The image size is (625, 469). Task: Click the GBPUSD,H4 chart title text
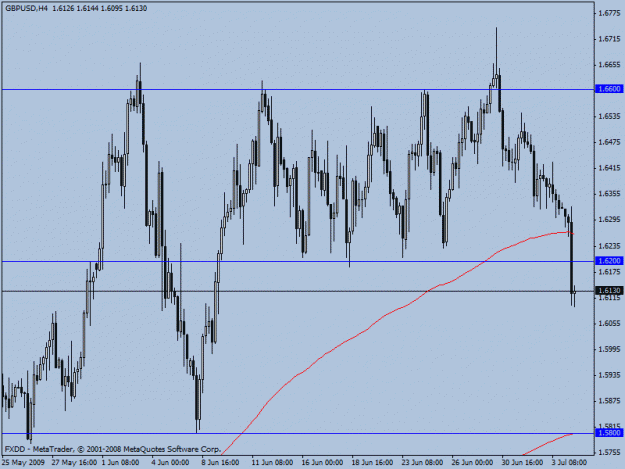[x=27, y=8]
